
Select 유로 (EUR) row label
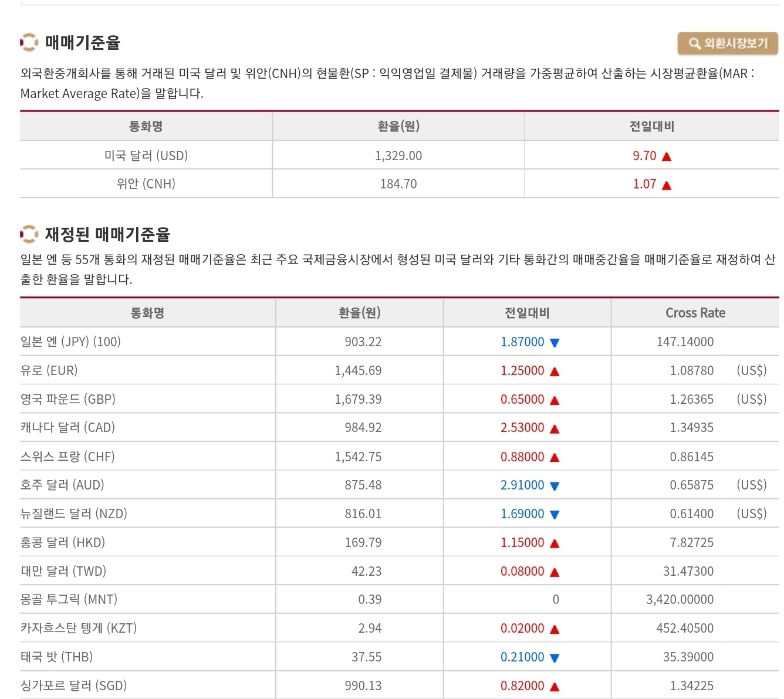click(49, 370)
